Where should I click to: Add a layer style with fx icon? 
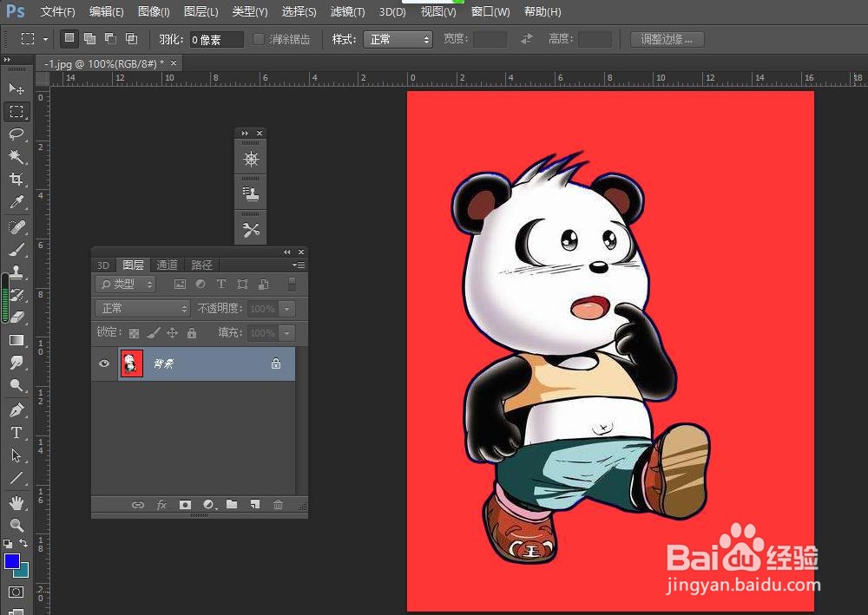tap(161, 504)
